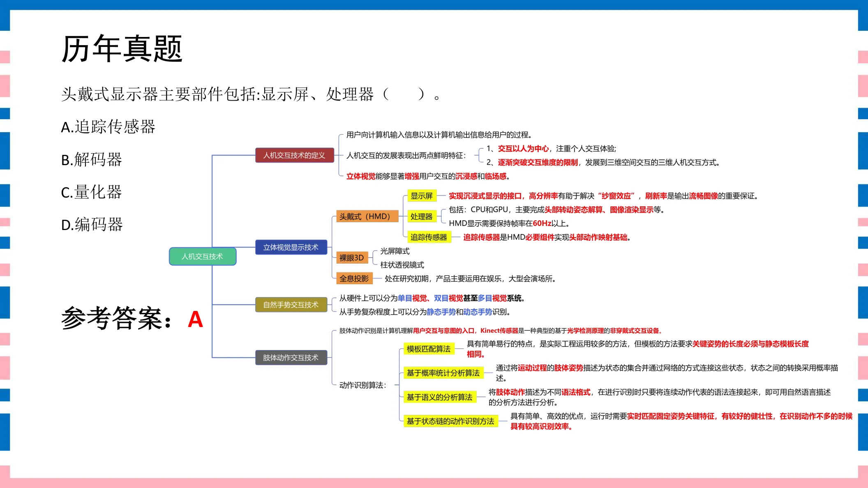Select the red 人机交互技术的定义 node

[x=294, y=155]
